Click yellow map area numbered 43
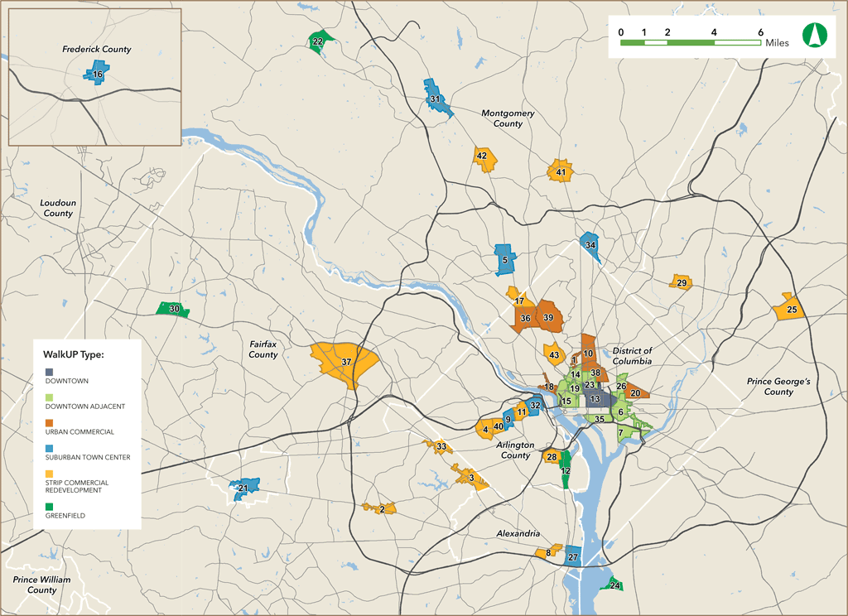Viewport: 848px width, 616px height. click(554, 355)
